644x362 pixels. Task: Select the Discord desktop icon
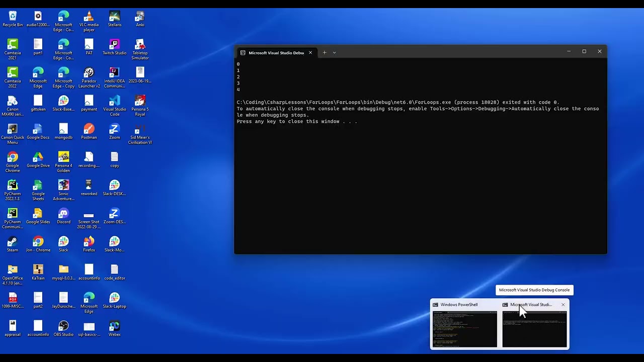[x=63, y=216]
